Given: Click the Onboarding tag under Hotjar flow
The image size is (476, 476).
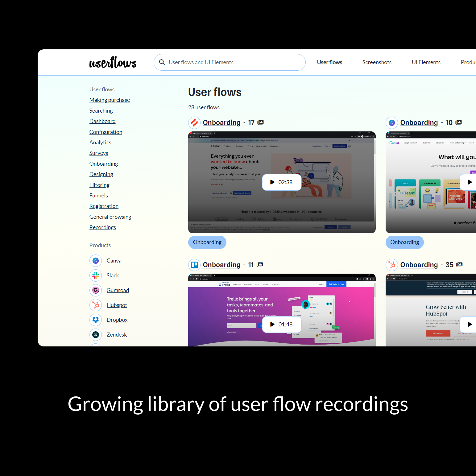Looking at the screenshot, I should click(207, 242).
